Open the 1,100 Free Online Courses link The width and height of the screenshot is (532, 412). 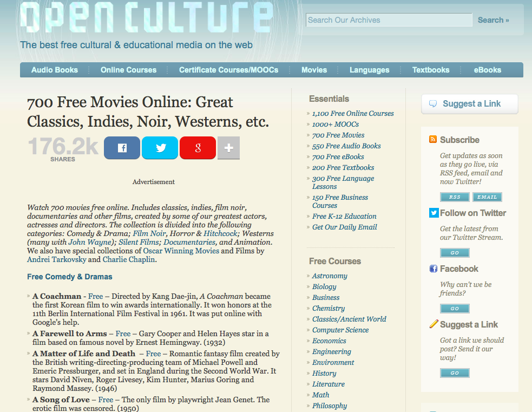pyautogui.click(x=353, y=114)
